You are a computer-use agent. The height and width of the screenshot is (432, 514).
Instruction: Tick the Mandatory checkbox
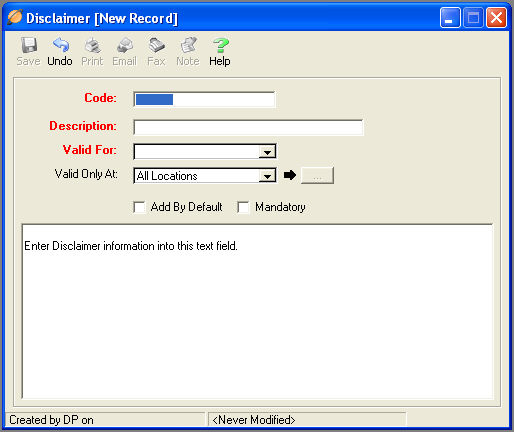(x=243, y=207)
